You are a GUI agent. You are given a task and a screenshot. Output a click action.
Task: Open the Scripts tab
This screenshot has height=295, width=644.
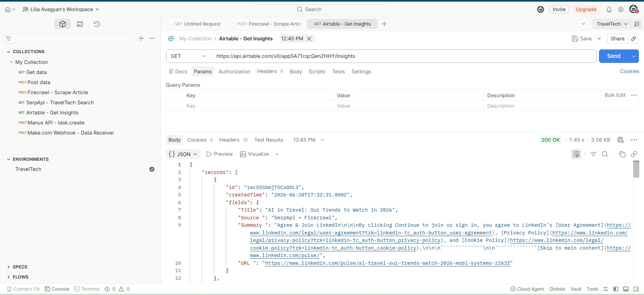[317, 72]
